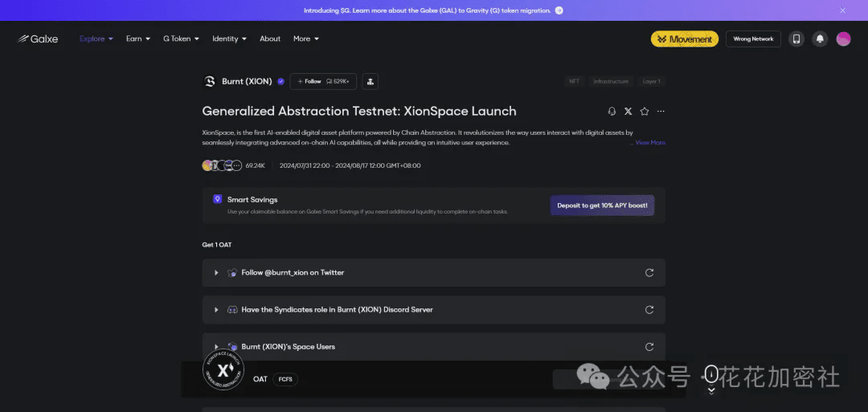Open the three-dots more options menu
This screenshot has height=412, width=868.
(661, 112)
